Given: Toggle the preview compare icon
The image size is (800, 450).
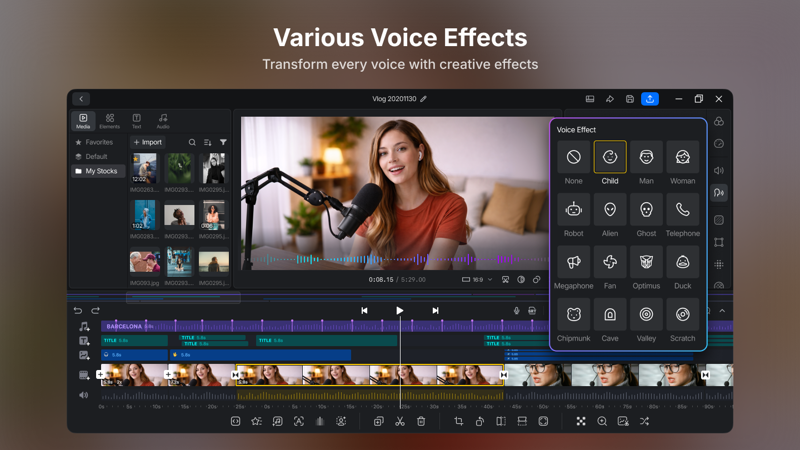Looking at the screenshot, I should pos(521,280).
